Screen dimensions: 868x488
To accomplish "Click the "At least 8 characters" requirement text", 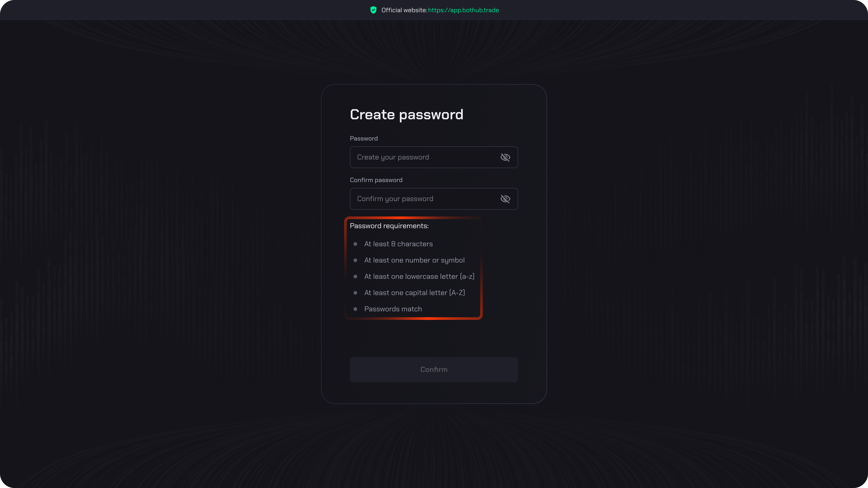I will (398, 244).
